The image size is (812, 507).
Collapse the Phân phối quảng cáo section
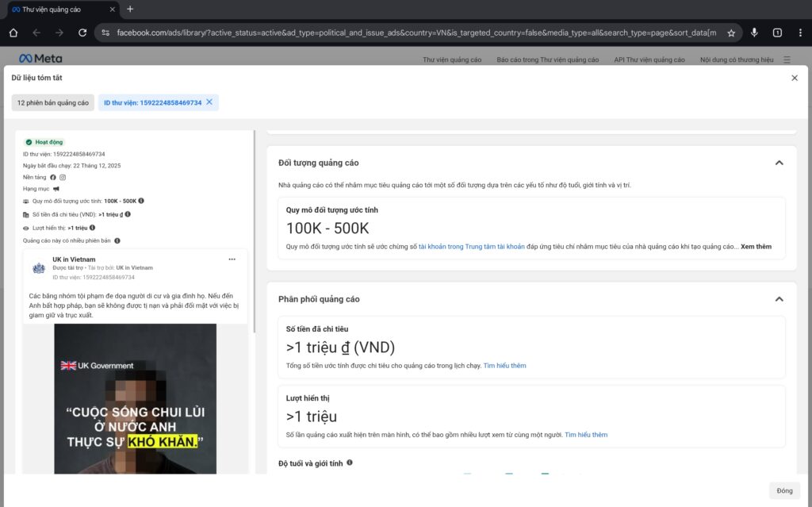[779, 299]
